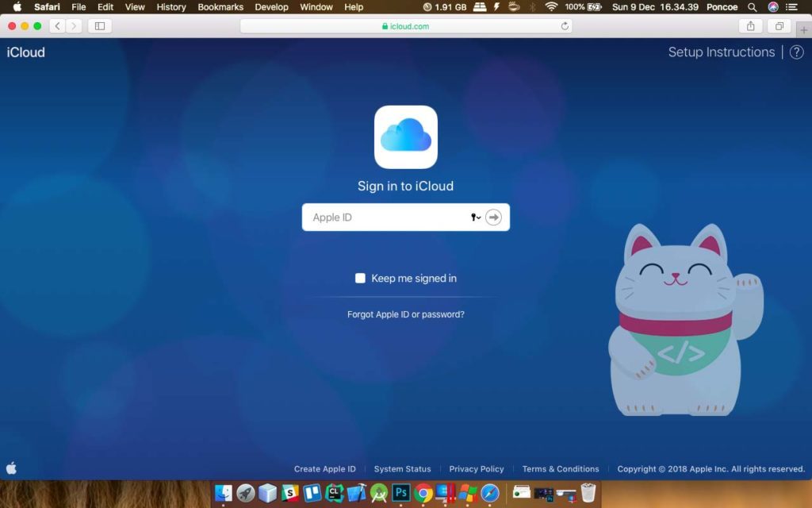812x508 pixels.
Task: Open Terms & Conditions link
Action: [x=561, y=468]
